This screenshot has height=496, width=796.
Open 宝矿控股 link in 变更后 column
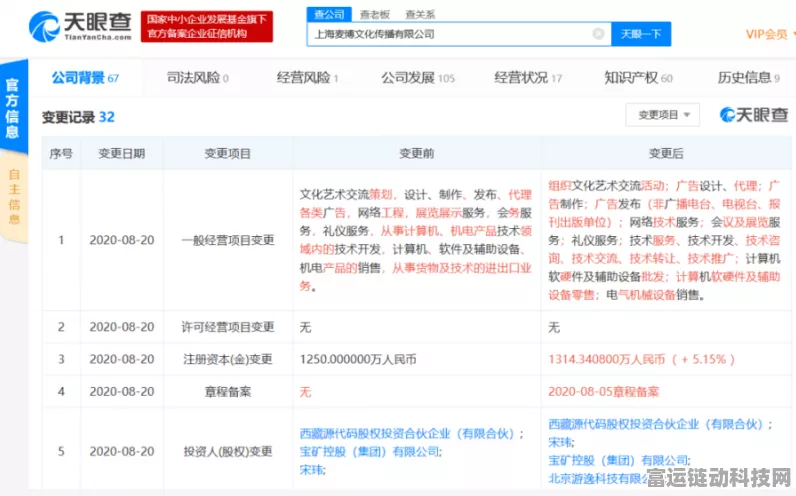point(618,461)
